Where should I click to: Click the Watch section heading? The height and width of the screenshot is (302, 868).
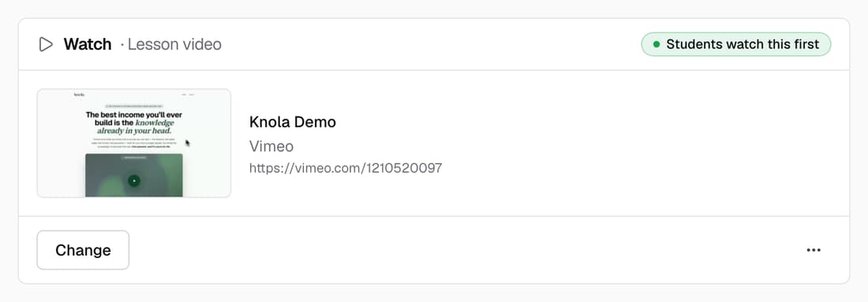pos(88,44)
